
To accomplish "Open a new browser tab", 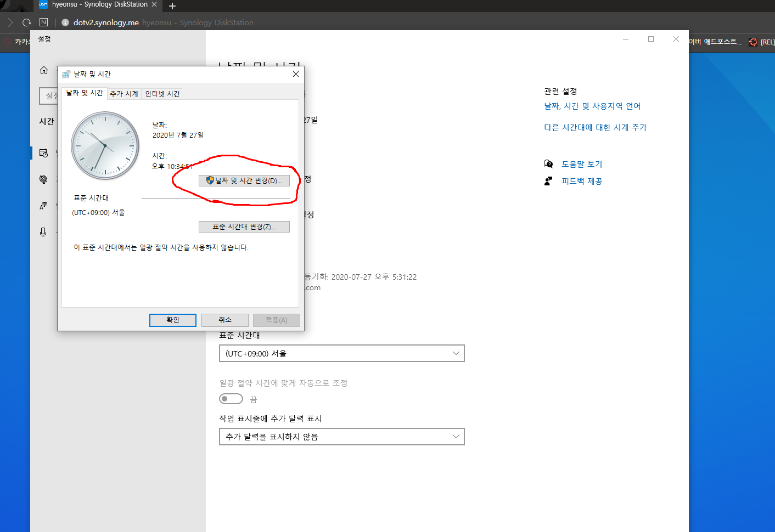I will click(x=172, y=6).
